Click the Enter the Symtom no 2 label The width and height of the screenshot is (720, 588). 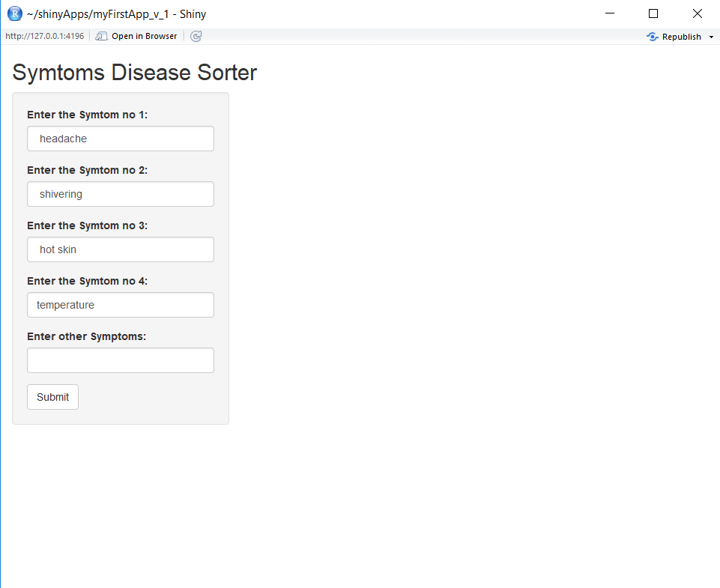tap(87, 170)
